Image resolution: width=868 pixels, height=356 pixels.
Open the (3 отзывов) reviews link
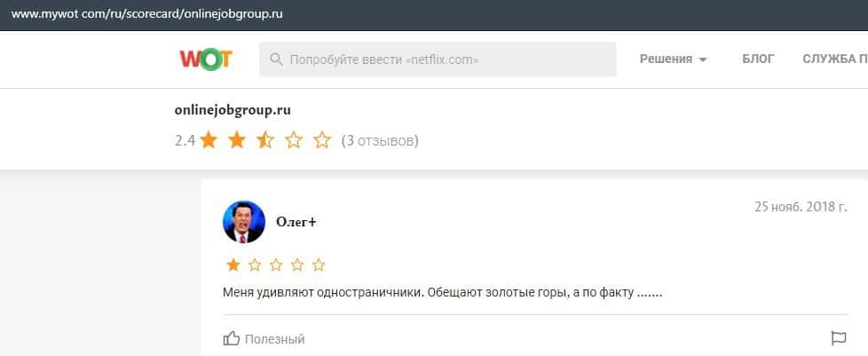(380, 140)
